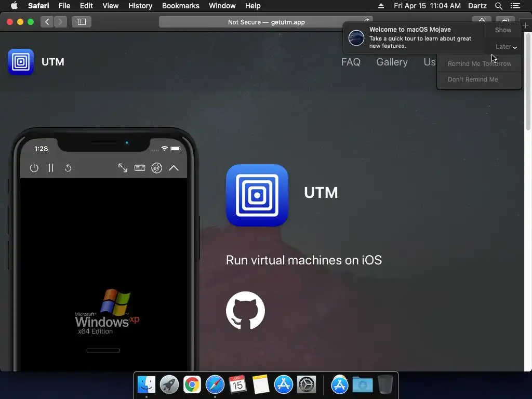Viewport: 532px width, 399px height.
Task: Go back with Safari back arrow
Action: pos(47,22)
